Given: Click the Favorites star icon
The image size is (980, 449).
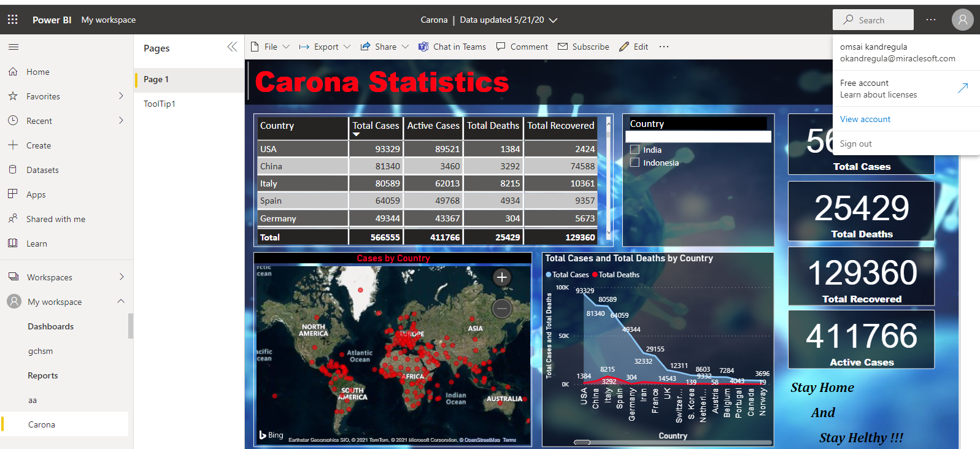Looking at the screenshot, I should [13, 96].
